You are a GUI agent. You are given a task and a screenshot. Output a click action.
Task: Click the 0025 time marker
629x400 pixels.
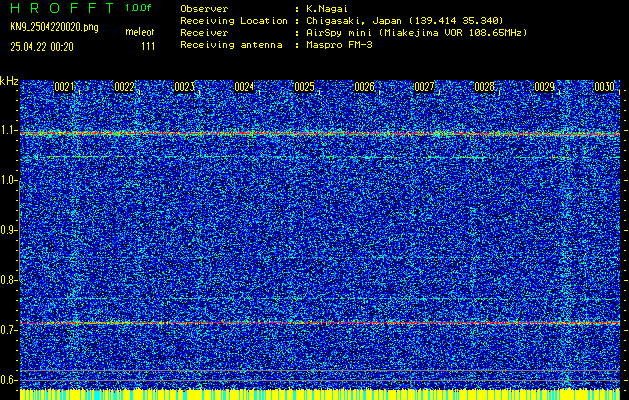pyautogui.click(x=304, y=87)
